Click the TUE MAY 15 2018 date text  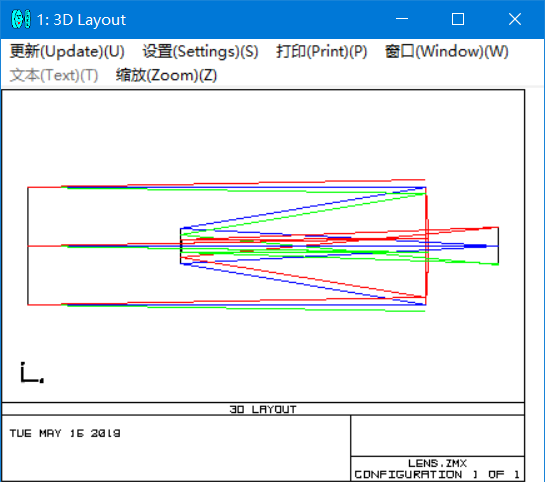pyautogui.click(x=65, y=433)
